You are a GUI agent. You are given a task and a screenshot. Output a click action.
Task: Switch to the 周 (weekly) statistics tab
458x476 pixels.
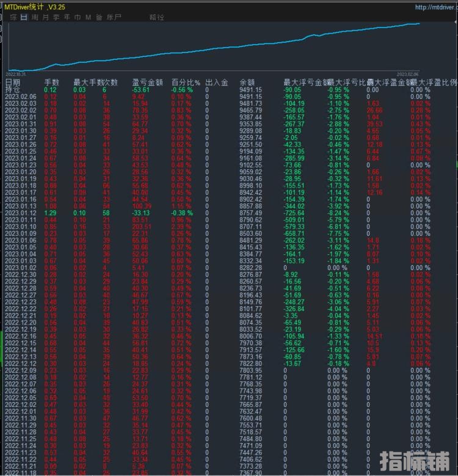pyautogui.click(x=35, y=18)
